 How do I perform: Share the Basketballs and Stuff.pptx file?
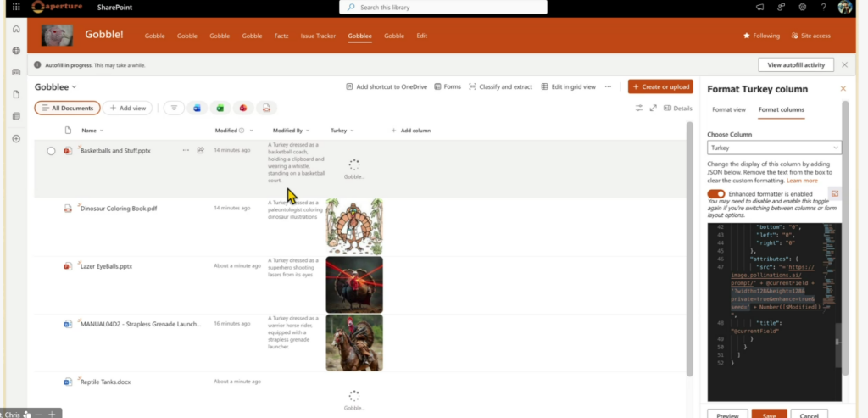point(201,150)
